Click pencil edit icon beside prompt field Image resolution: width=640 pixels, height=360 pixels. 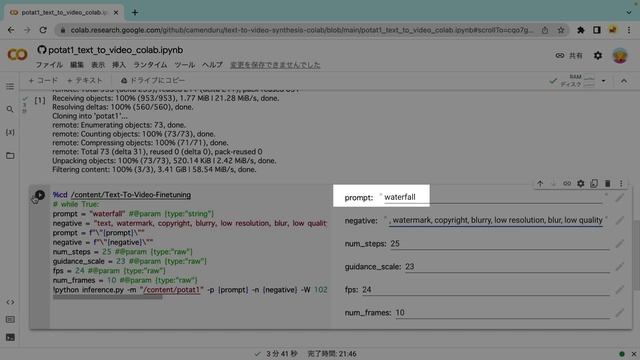[x=620, y=198]
